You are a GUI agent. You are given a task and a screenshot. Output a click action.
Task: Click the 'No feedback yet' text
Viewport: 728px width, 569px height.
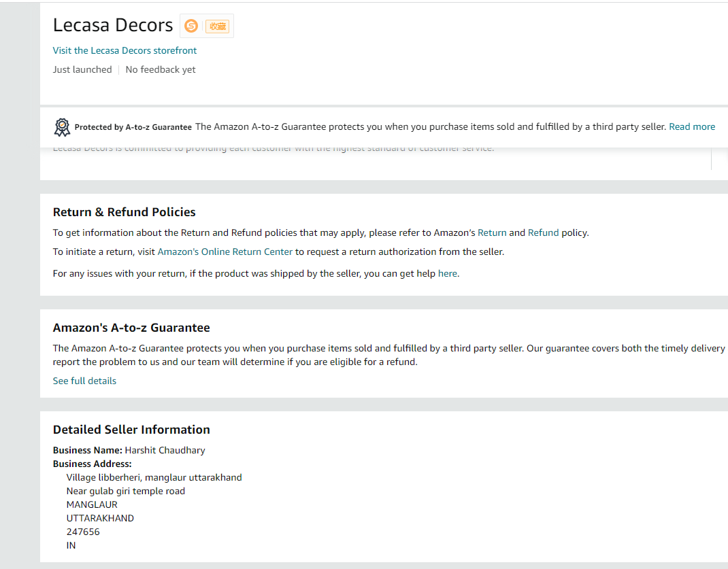[x=161, y=69]
